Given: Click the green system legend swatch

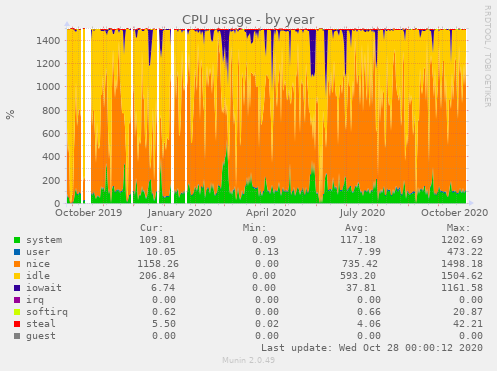Looking at the screenshot, I should [17, 240].
